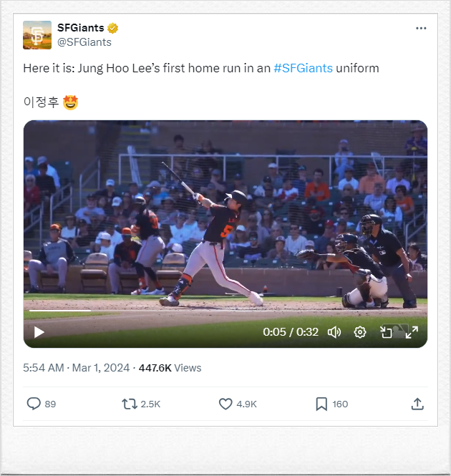Repost the tweet via retweet icon

point(130,404)
